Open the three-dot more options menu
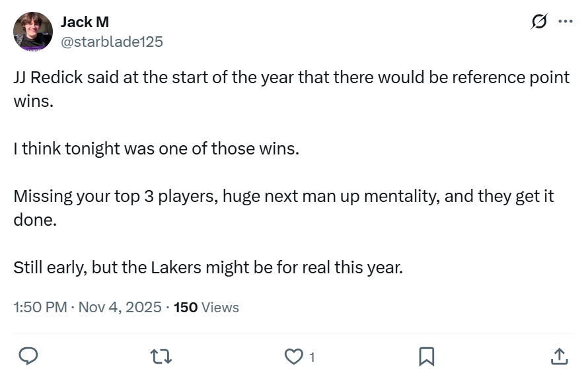This screenshot has height=369, width=588. [x=565, y=22]
